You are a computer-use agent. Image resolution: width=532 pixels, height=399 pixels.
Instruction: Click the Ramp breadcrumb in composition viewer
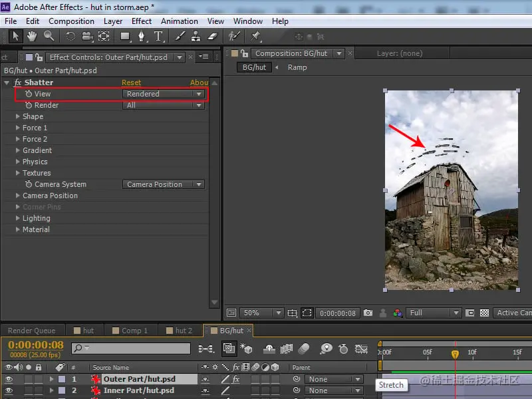297,67
